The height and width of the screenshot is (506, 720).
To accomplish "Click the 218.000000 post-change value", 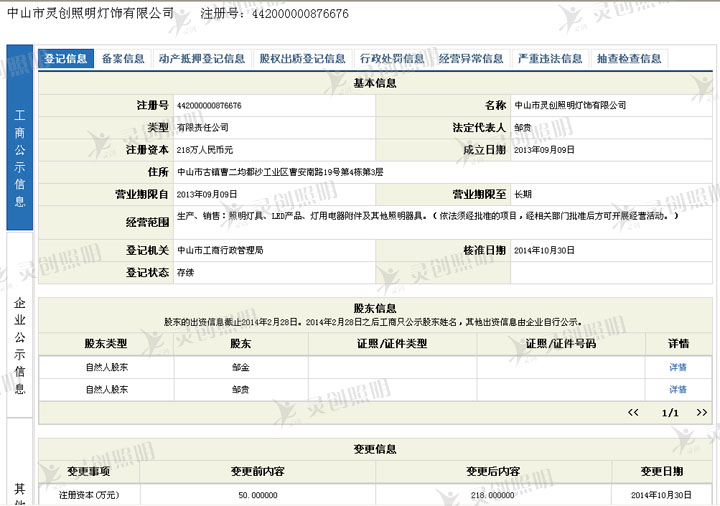I will click(x=493, y=495).
